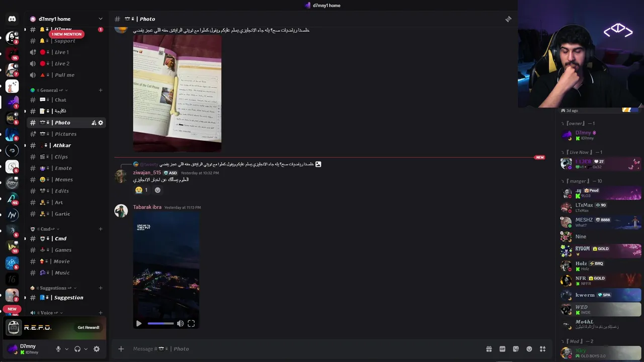Add channel to Suggestions category
644x362 pixels.
[101, 288]
